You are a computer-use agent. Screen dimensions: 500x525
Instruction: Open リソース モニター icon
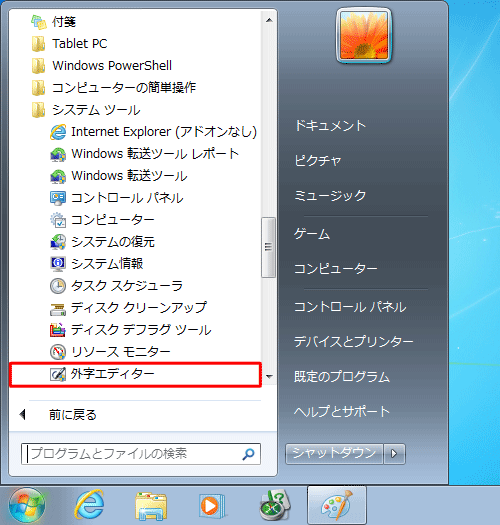[x=58, y=352]
